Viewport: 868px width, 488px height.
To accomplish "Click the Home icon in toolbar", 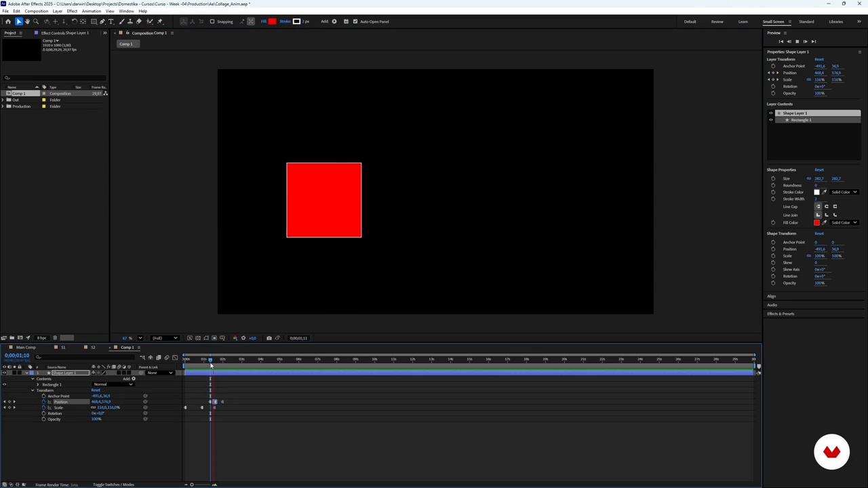I will tap(8, 22).
